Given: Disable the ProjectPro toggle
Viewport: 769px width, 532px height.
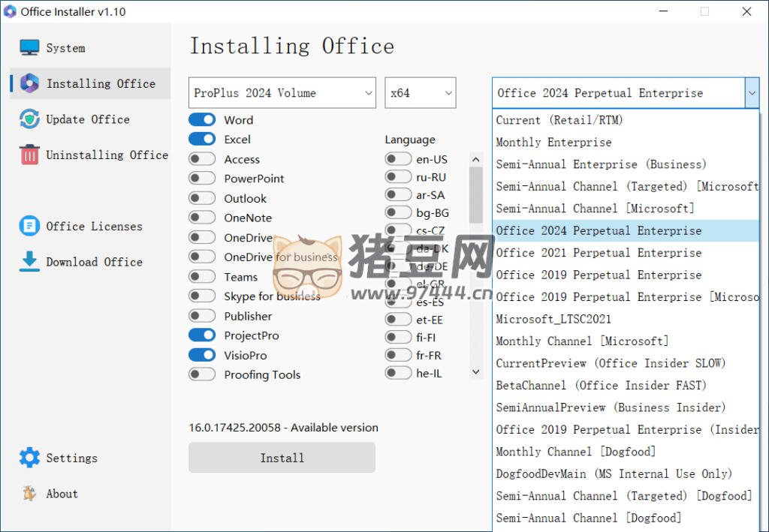Looking at the screenshot, I should (x=202, y=335).
